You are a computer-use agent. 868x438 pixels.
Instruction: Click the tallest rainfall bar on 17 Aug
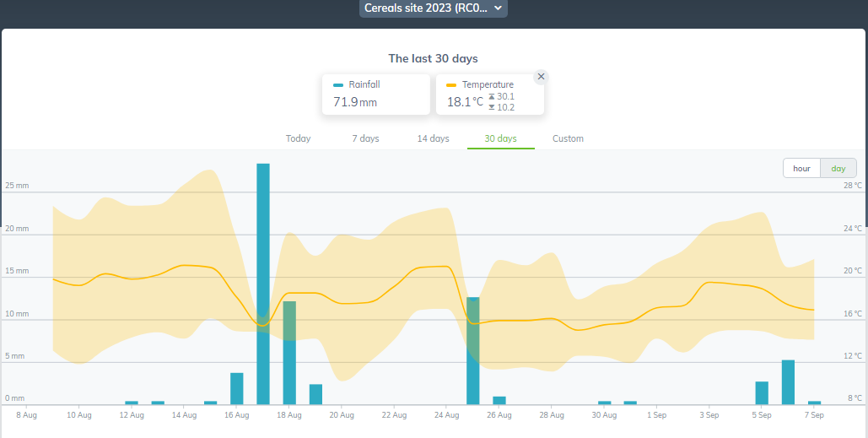point(263,284)
